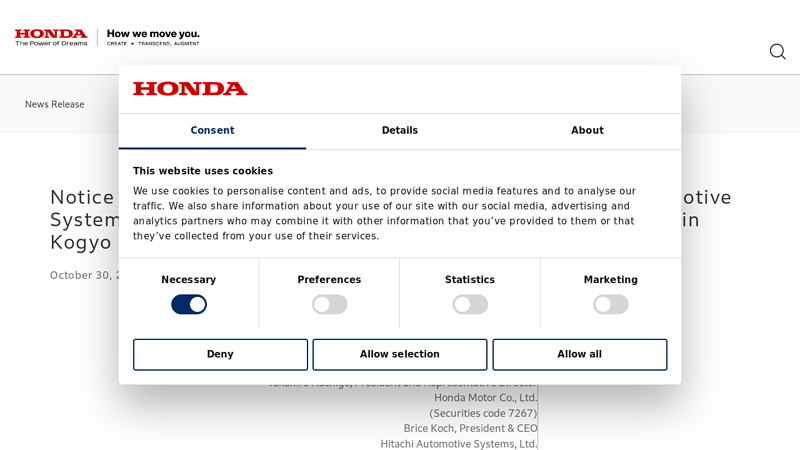Switch to the Details tab
This screenshot has width=800, height=450.
400,131
